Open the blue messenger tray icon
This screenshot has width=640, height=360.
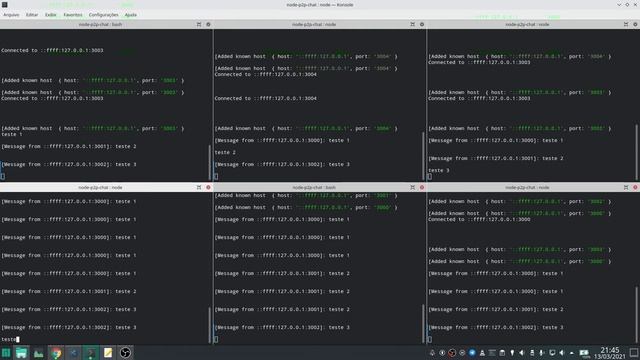pos(472,353)
